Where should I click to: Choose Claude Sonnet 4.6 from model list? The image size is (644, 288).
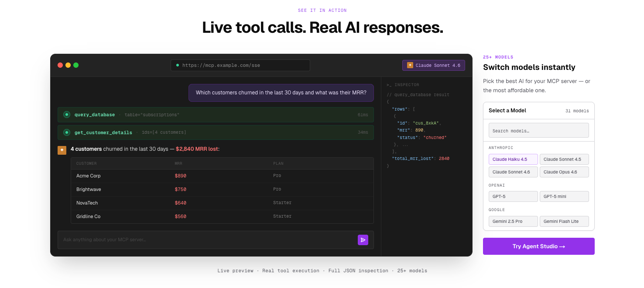pos(513,172)
